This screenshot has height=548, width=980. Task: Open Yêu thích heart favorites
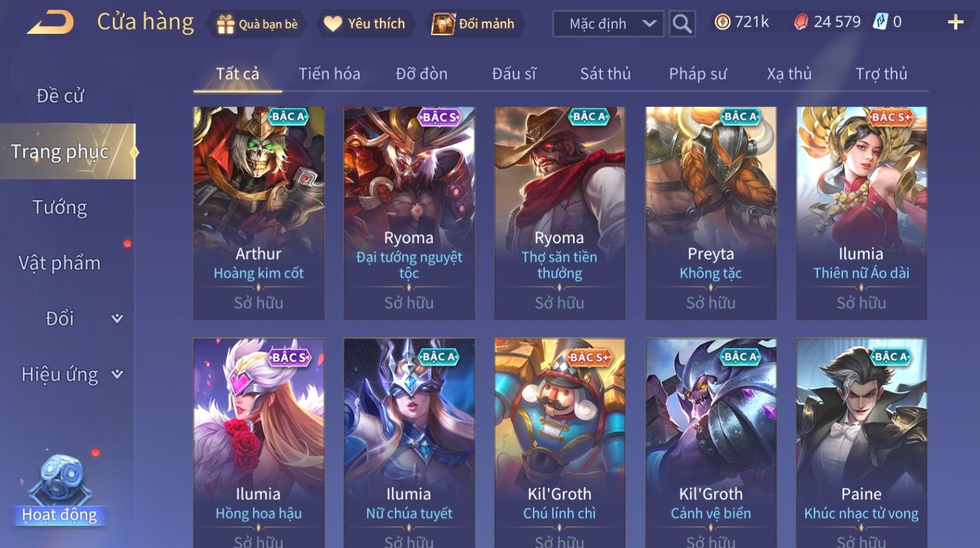coord(365,24)
